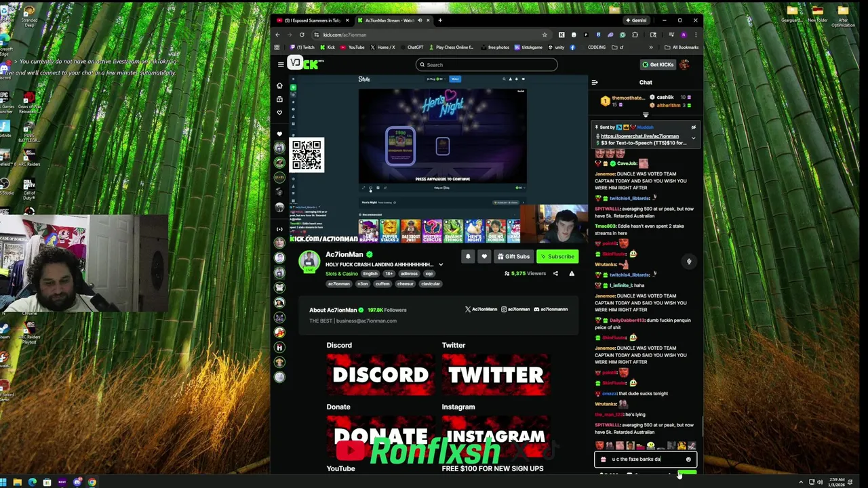Click the Kick search field
868x488 pixels.
click(487, 64)
